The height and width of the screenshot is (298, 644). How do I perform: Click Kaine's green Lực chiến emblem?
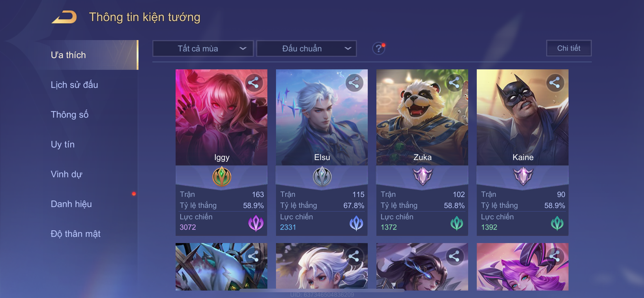pos(557,223)
